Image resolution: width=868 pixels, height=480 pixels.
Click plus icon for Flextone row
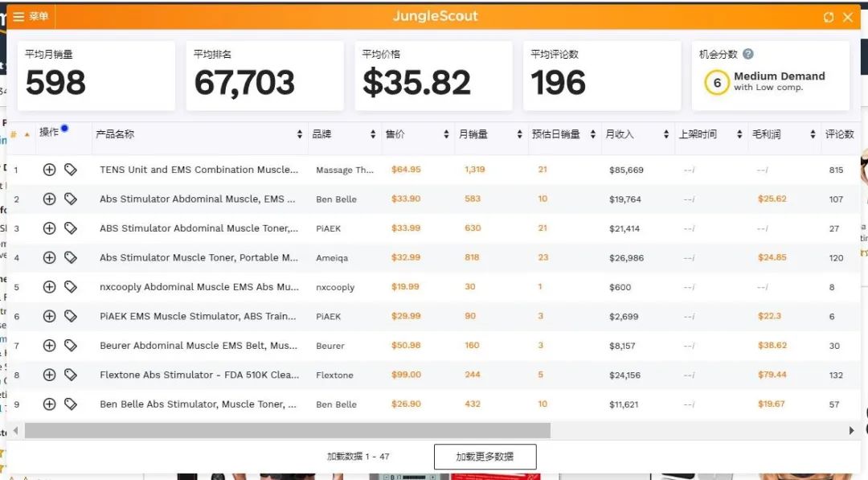(49, 375)
